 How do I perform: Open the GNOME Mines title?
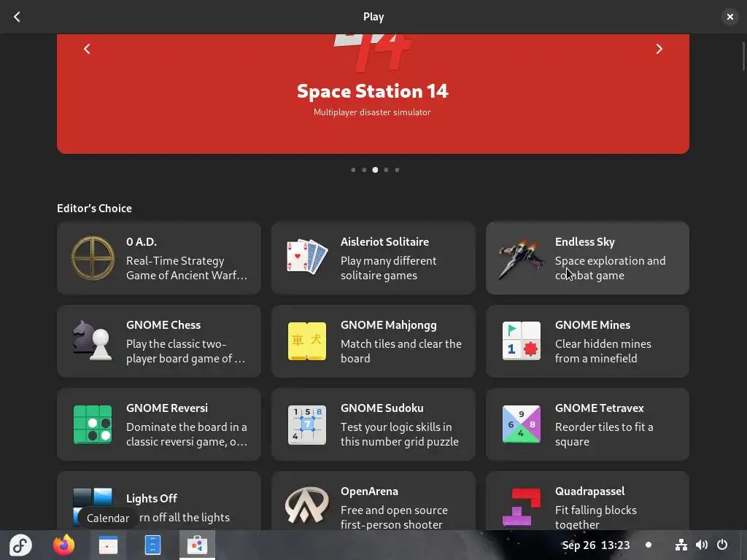pyautogui.click(x=592, y=325)
